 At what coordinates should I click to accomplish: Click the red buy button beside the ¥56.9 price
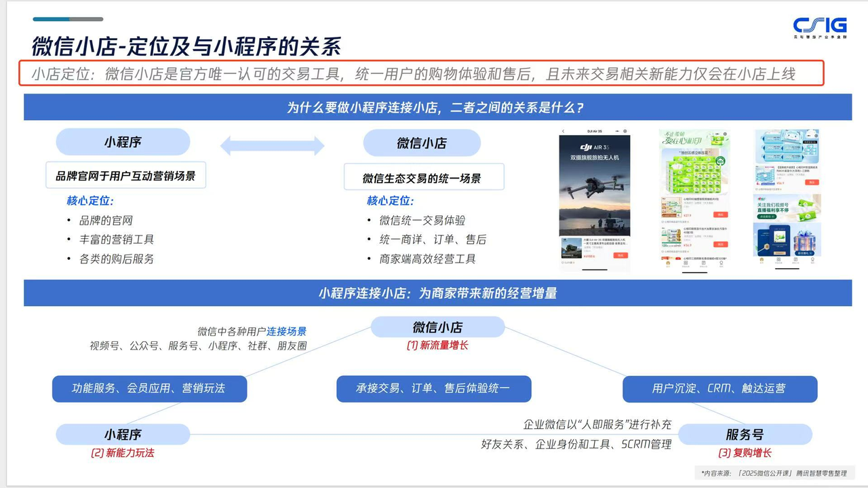[812, 183]
